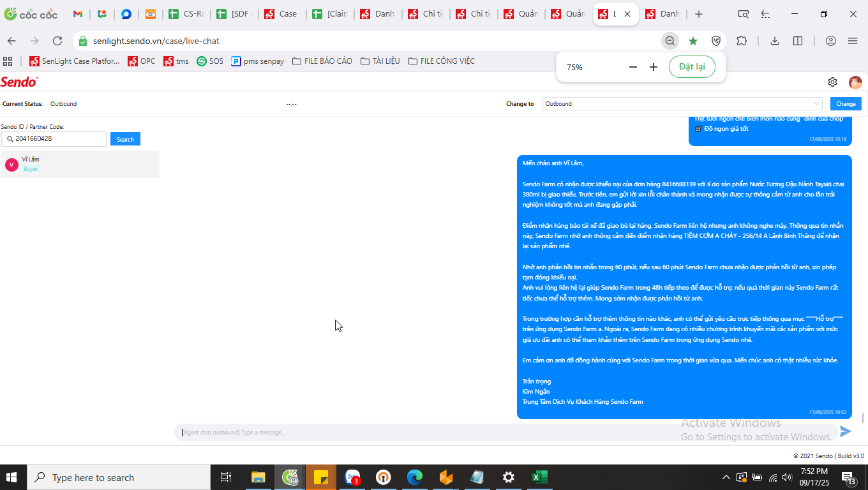The height and width of the screenshot is (490, 868).
Task: Click the blue Search button
Action: (x=125, y=139)
